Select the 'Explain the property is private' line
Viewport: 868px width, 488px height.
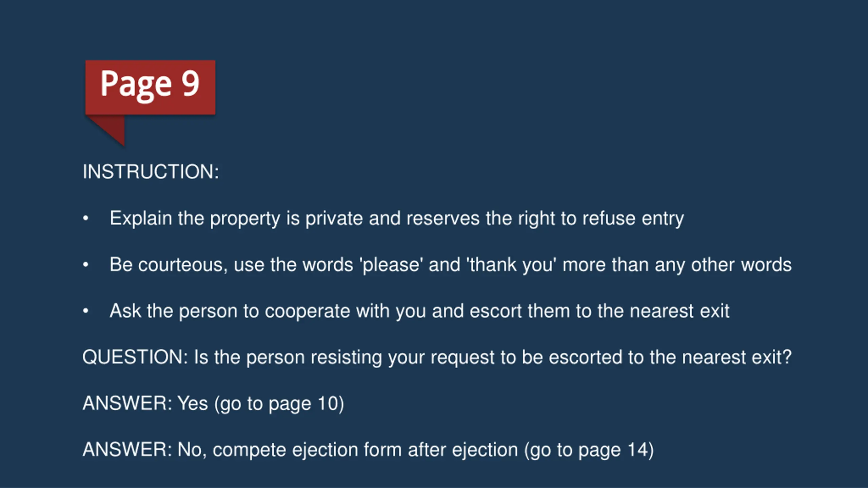(x=397, y=219)
